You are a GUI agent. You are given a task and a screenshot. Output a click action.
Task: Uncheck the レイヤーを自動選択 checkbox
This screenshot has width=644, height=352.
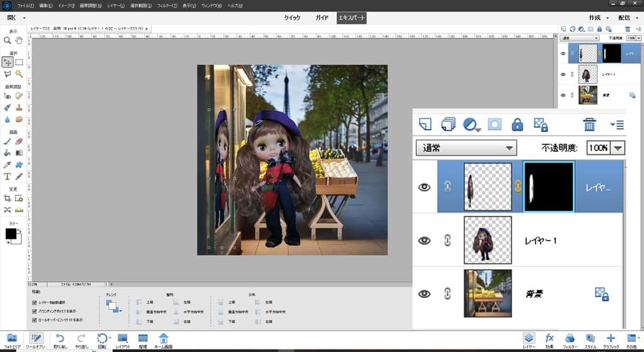pyautogui.click(x=34, y=302)
